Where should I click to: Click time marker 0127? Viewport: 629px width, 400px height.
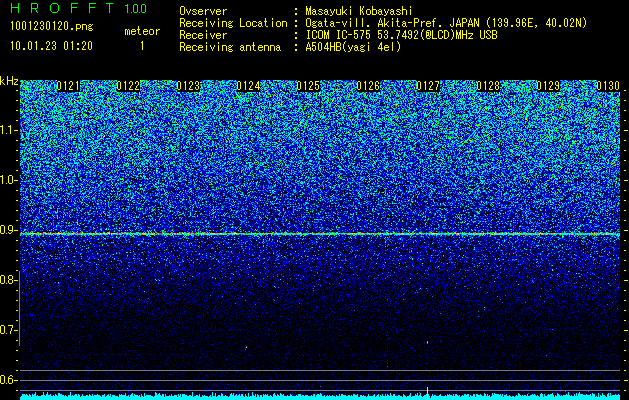point(428,86)
